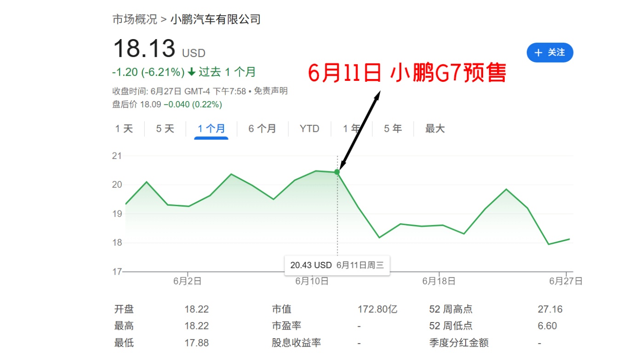
Task: Click the 市盈率 label
Action: [x=286, y=326]
